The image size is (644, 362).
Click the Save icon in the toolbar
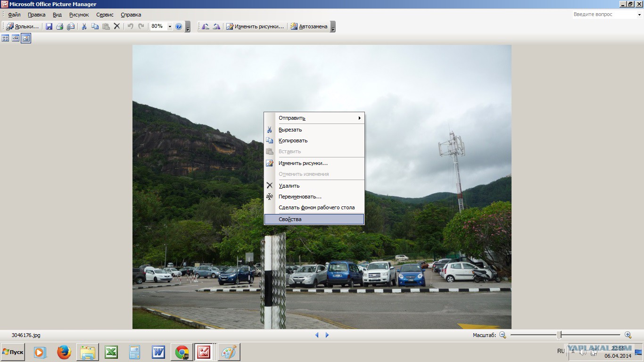click(x=49, y=26)
